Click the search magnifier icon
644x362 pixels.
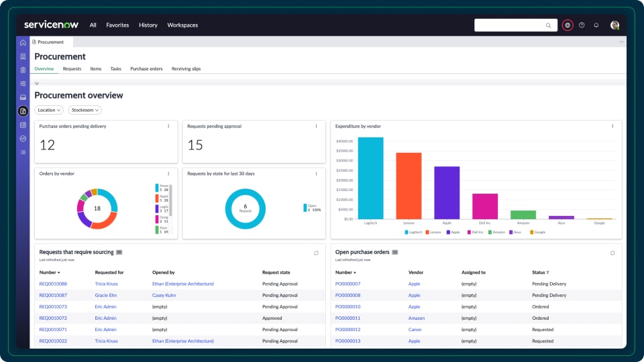(548, 25)
